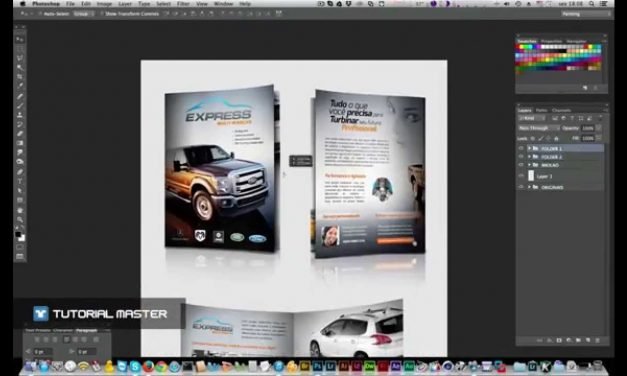627x376 pixels.
Task: Select the History Brush tool
Action: click(x=20, y=124)
